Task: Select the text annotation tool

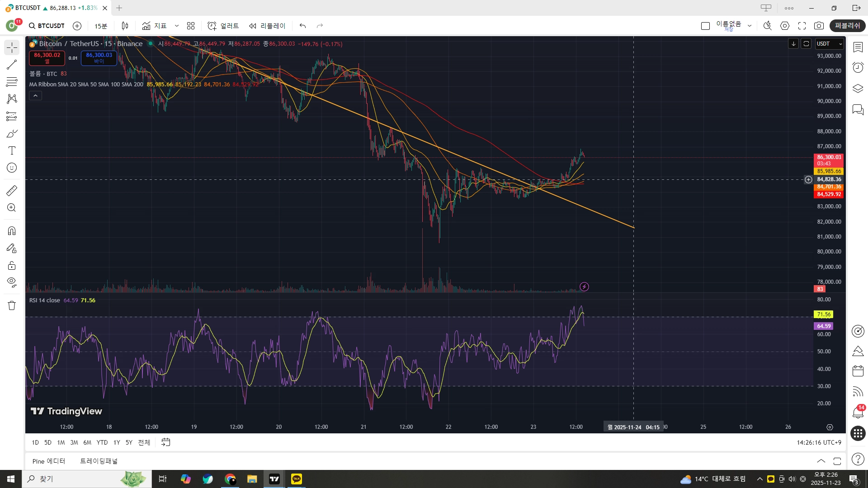Action: coord(12,150)
